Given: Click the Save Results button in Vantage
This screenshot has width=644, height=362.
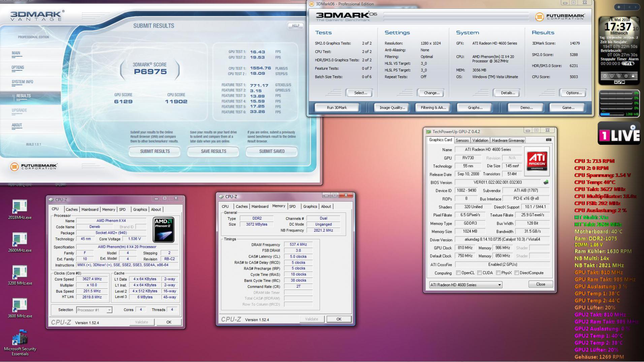Looking at the screenshot, I should (x=213, y=152).
